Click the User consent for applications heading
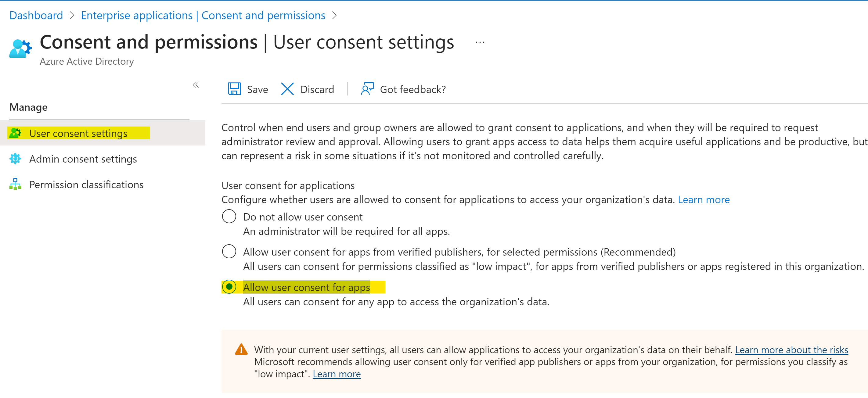Viewport: 868px width, 398px height. pos(288,185)
